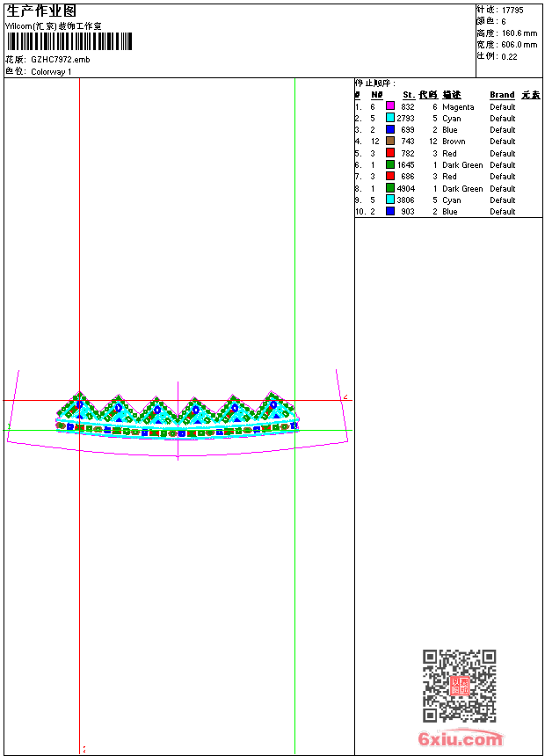
Task: Click the 'Dark Green' text beside 1645
Action: pos(462,165)
